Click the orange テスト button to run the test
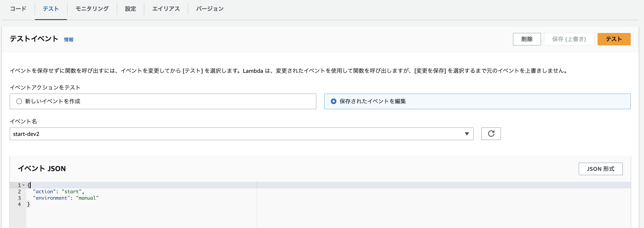Image resolution: width=644 pixels, height=228 pixels. coord(613,39)
